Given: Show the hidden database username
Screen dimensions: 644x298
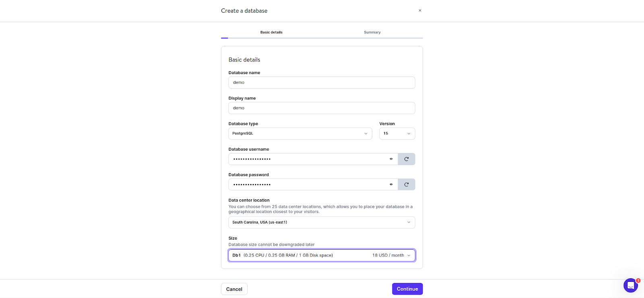Looking at the screenshot, I should click(391, 159).
